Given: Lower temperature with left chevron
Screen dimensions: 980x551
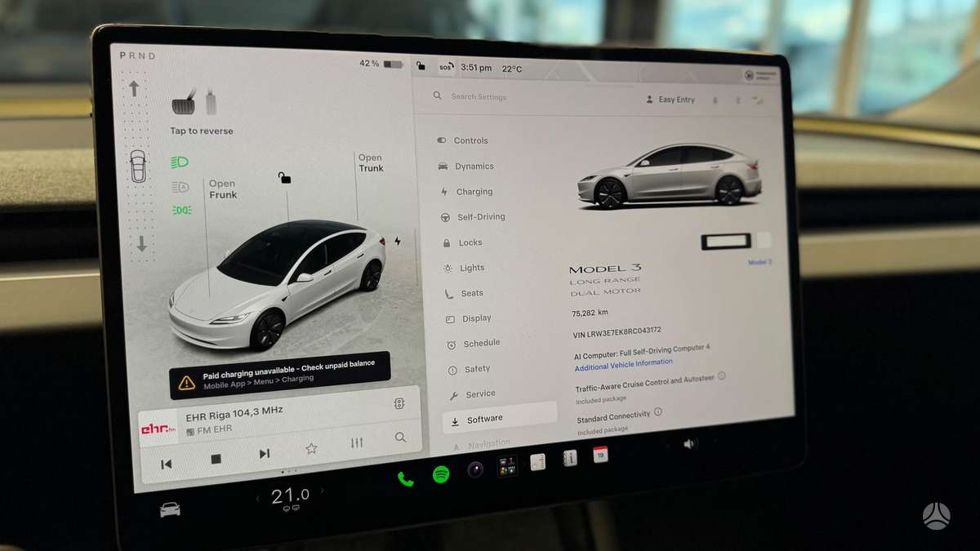Looking at the screenshot, I should pos(258,498).
